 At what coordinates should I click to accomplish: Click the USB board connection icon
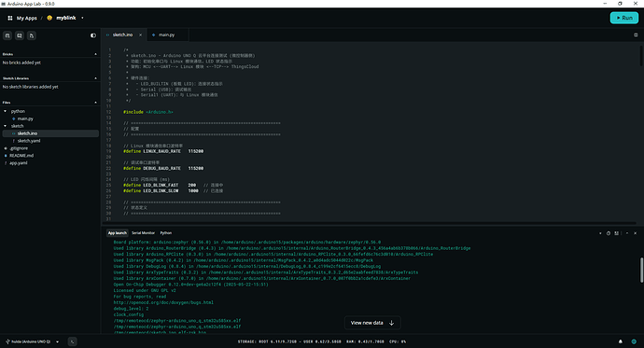7,341
